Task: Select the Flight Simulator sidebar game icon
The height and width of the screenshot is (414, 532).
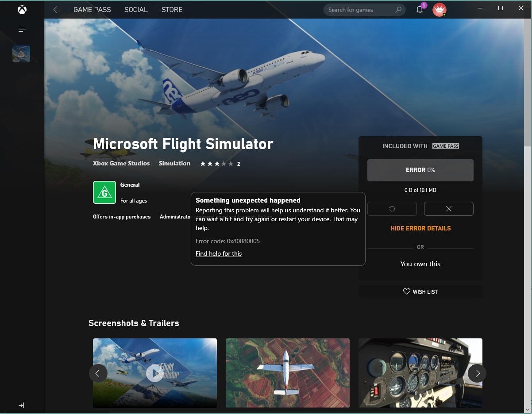Action: (21, 54)
